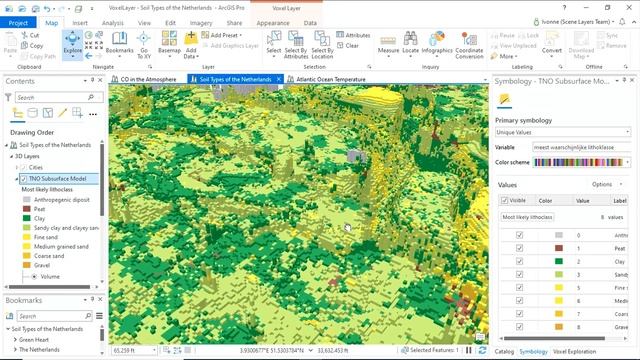Viewport: 640px width, 360px height.
Task: Choose the Measure tool
Action: point(388,44)
